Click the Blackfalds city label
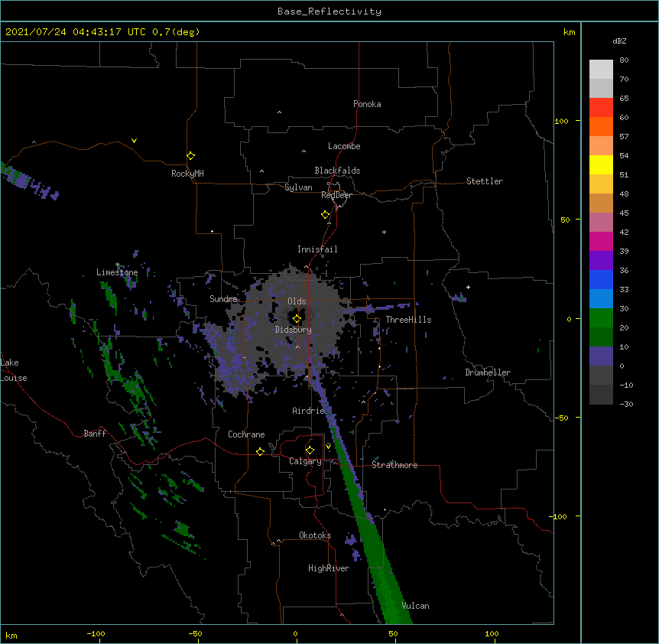The width and height of the screenshot is (659, 644). 337,171
